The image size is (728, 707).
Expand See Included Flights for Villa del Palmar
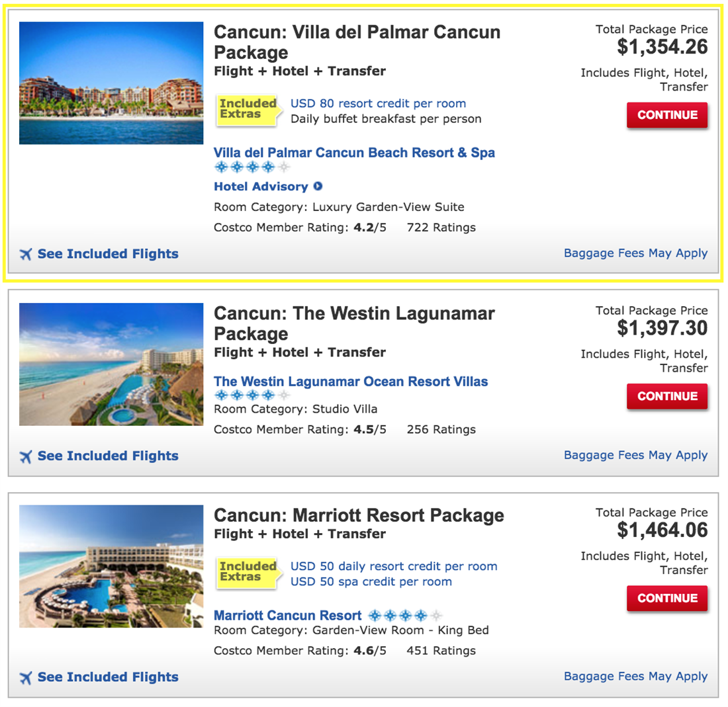point(108,253)
